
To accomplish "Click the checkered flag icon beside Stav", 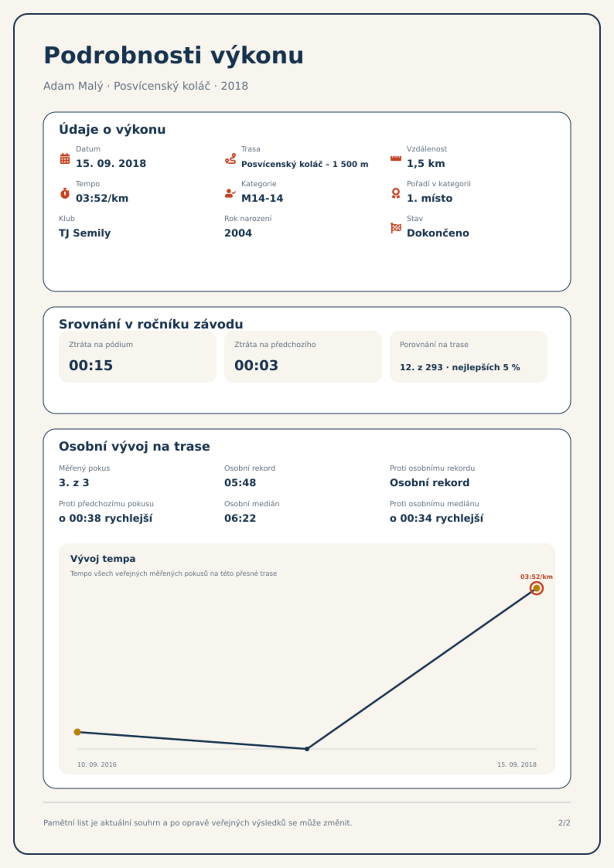I will 396,228.
